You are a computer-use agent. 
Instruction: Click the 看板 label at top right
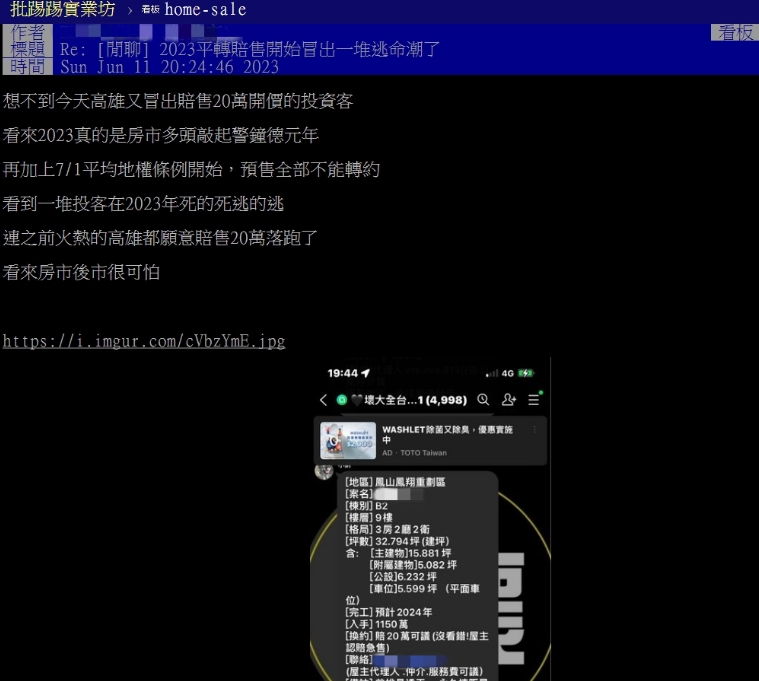point(735,32)
